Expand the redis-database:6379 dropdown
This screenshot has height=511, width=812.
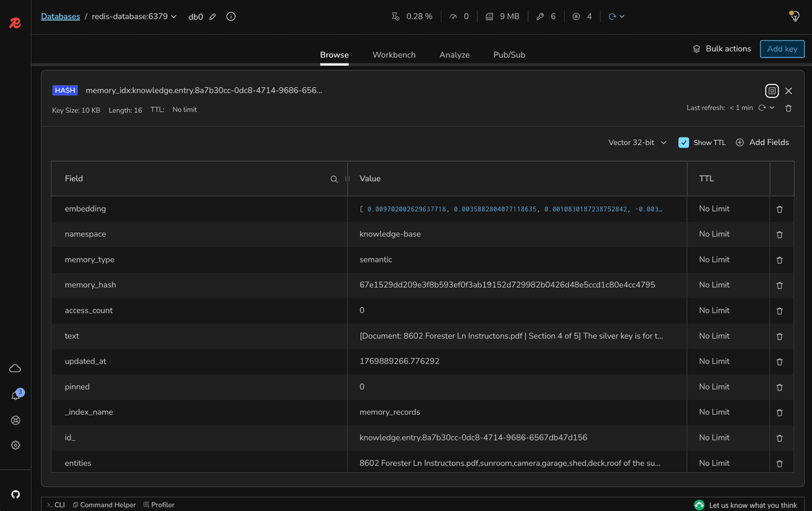(173, 16)
